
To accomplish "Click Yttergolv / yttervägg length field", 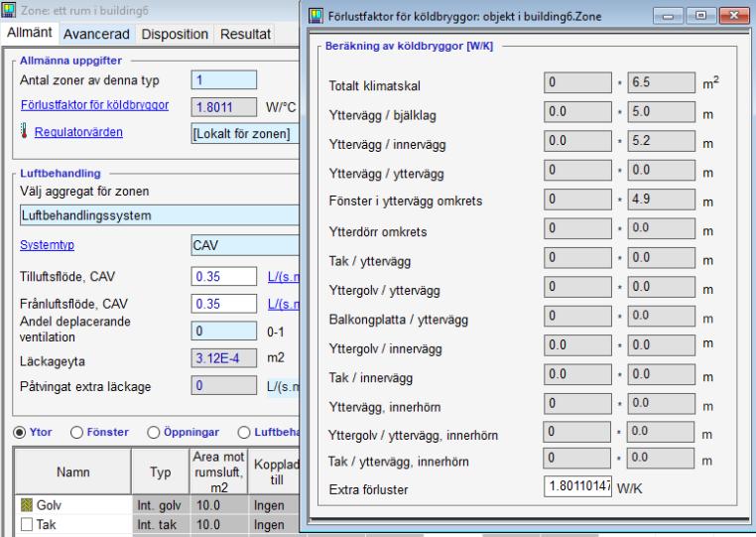I will 661,287.
